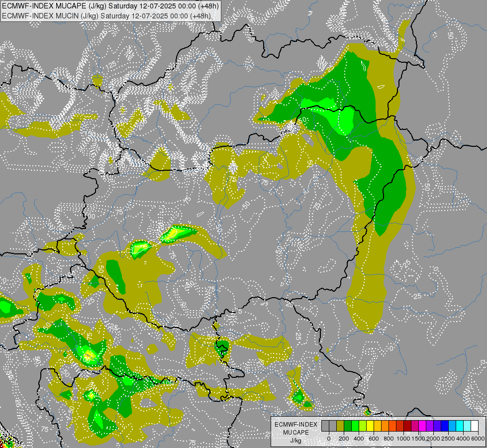Select the orange swatch left of 800 tick
The height and width of the screenshot is (448, 487).
pyautogui.click(x=385, y=426)
